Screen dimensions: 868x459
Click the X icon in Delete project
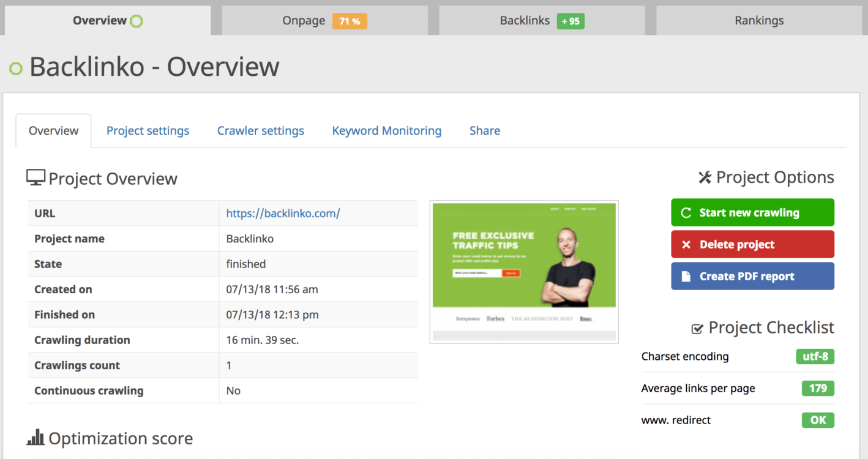[x=686, y=245]
